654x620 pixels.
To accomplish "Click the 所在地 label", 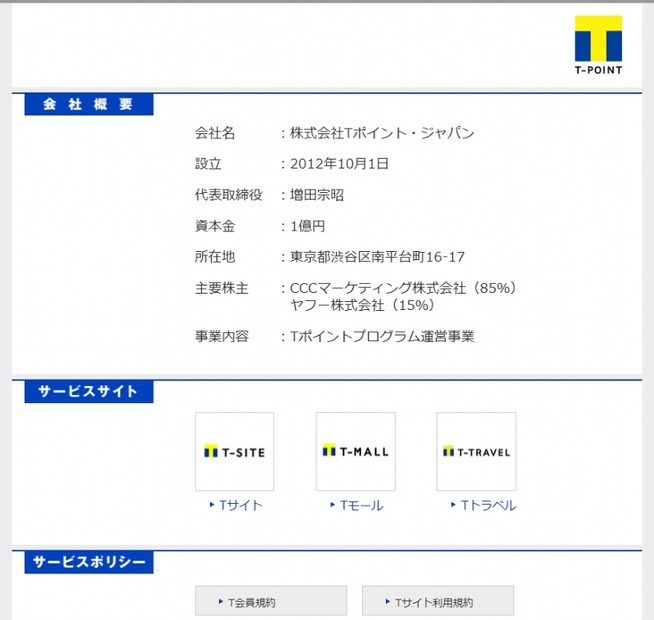I will pyautogui.click(x=215, y=257).
